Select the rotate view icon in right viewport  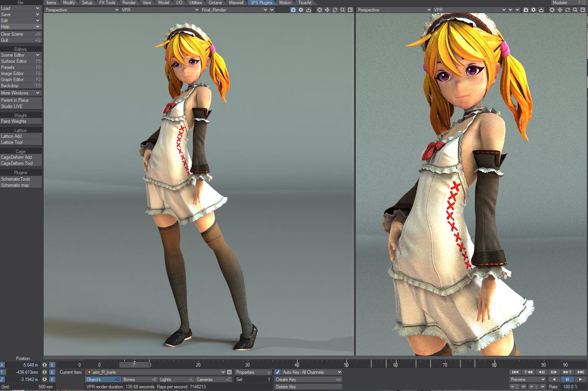click(567, 9)
